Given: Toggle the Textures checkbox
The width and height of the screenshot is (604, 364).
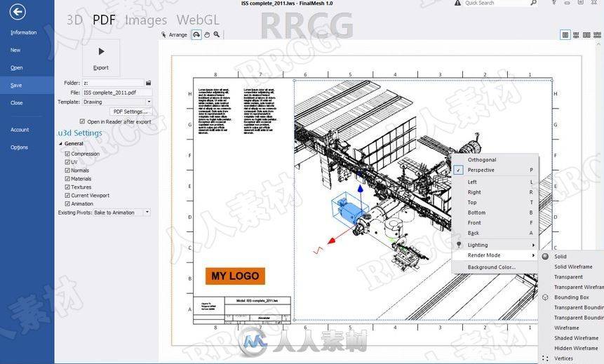Looking at the screenshot, I should (x=67, y=187).
